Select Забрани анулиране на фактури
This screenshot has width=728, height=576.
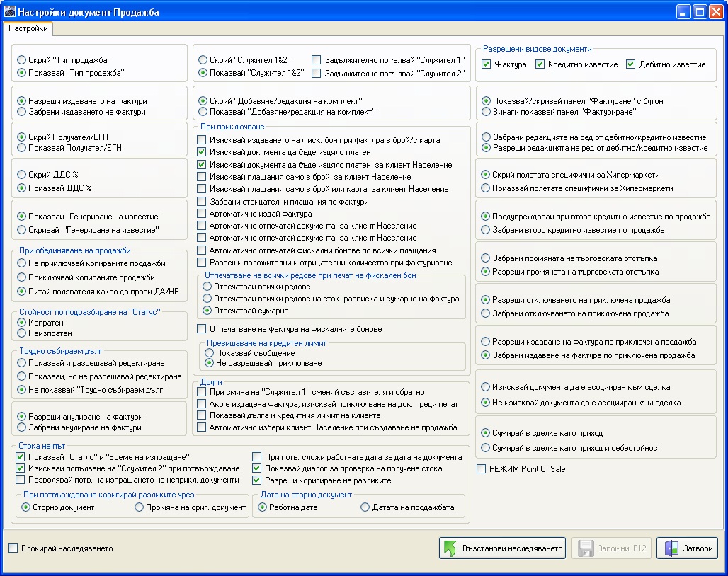pos(21,427)
